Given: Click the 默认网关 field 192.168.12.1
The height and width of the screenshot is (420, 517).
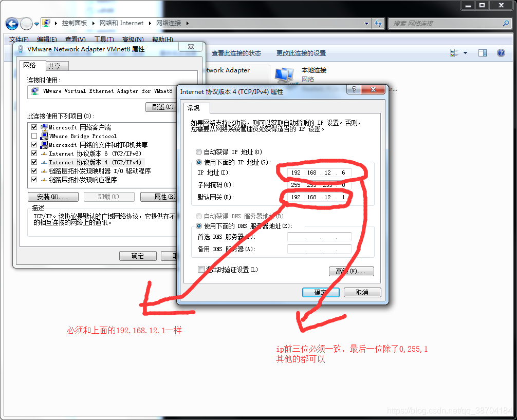Looking at the screenshot, I should (319, 197).
